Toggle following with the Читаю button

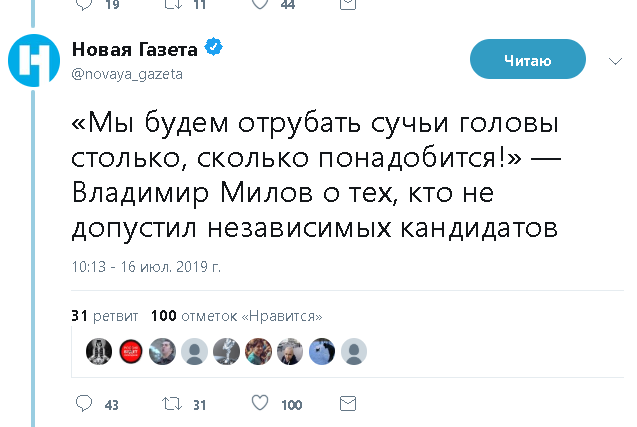[527, 61]
